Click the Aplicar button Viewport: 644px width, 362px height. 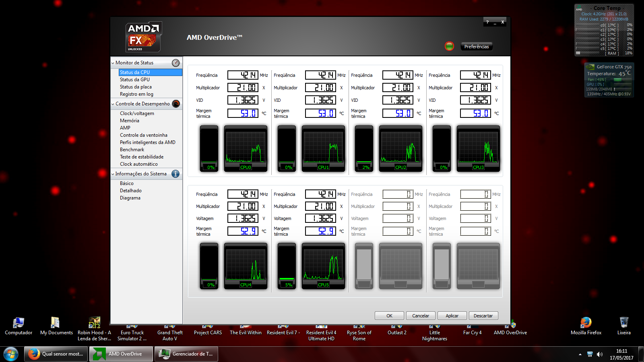[452, 316]
